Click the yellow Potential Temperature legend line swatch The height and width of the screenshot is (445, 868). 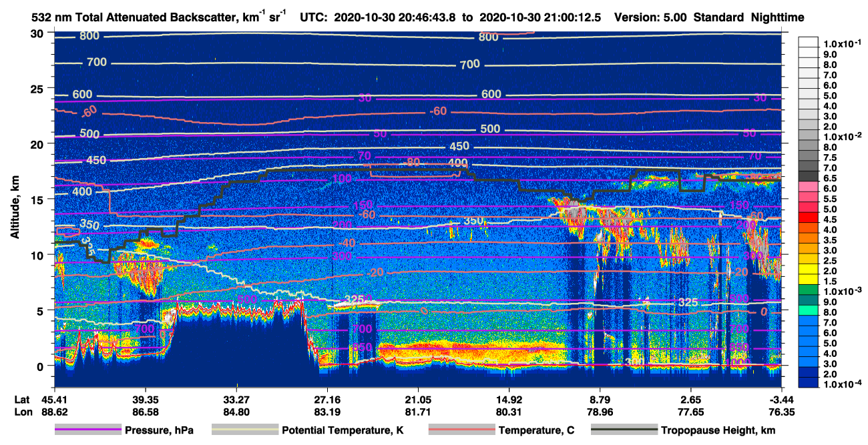[x=244, y=430]
